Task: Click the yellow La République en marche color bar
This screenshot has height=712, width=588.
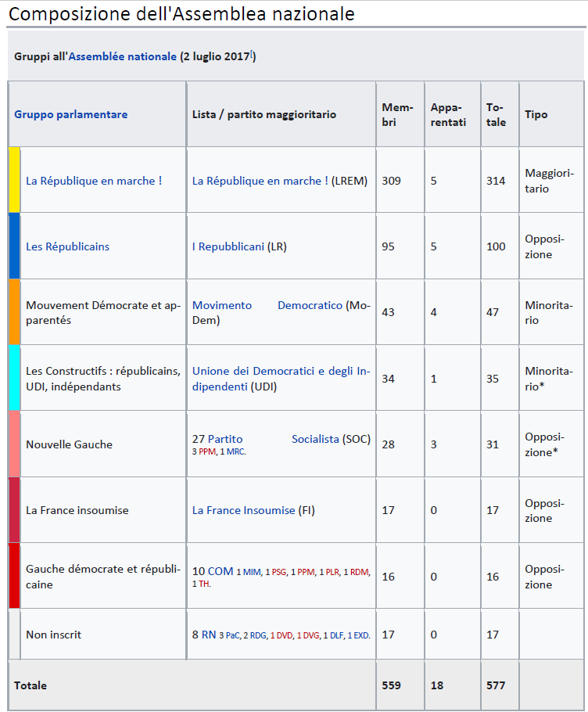Action: pyautogui.click(x=14, y=179)
